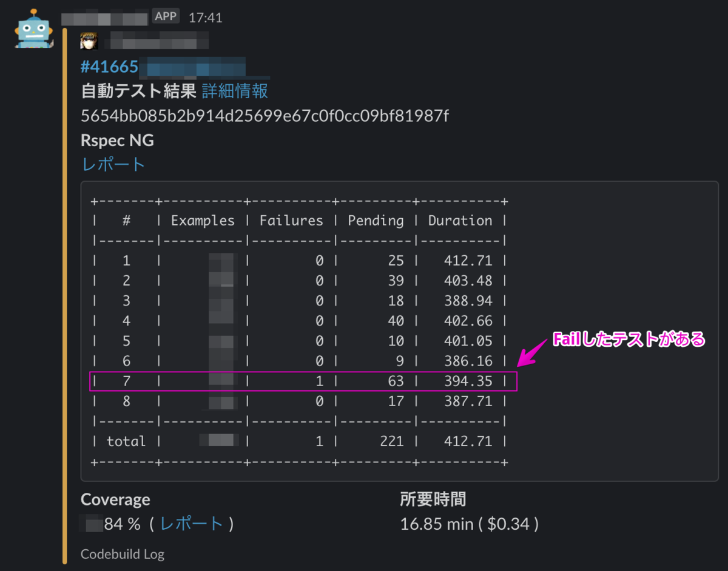
Task: Click duration value 394.35 in row 7
Action: click(x=468, y=381)
